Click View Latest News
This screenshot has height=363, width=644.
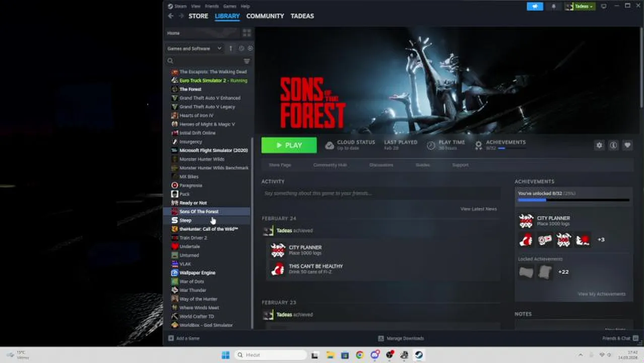click(478, 209)
